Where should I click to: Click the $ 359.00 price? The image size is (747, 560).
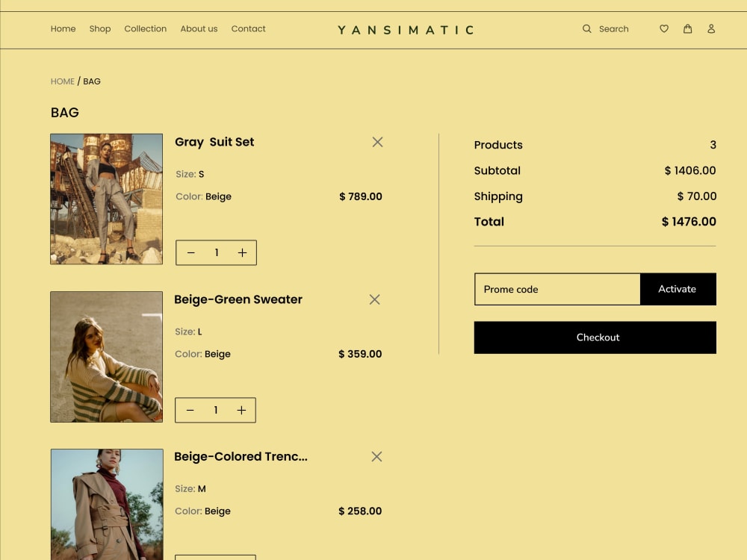pyautogui.click(x=360, y=354)
